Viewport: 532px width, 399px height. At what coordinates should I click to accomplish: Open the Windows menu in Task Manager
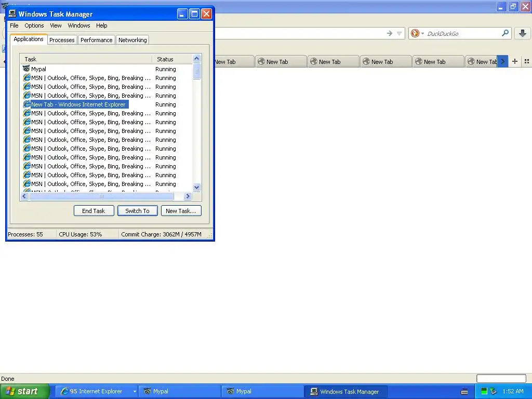click(x=79, y=25)
